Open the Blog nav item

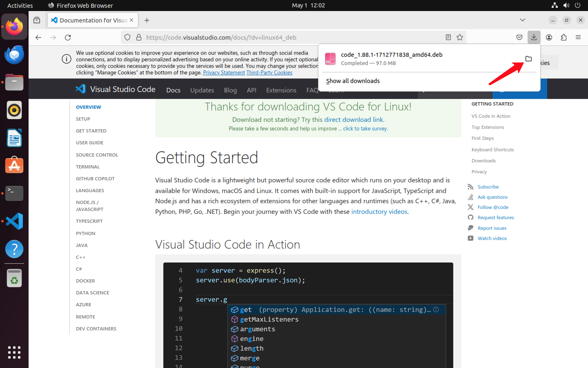[x=230, y=90]
